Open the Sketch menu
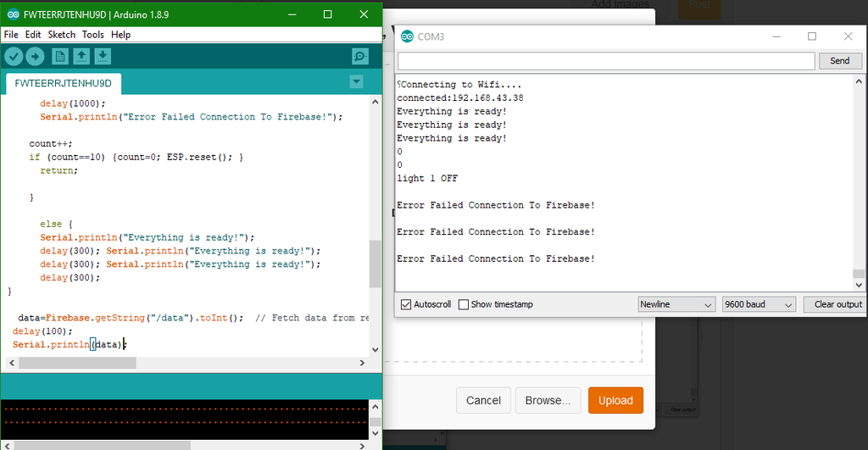The image size is (868, 450). point(61,34)
